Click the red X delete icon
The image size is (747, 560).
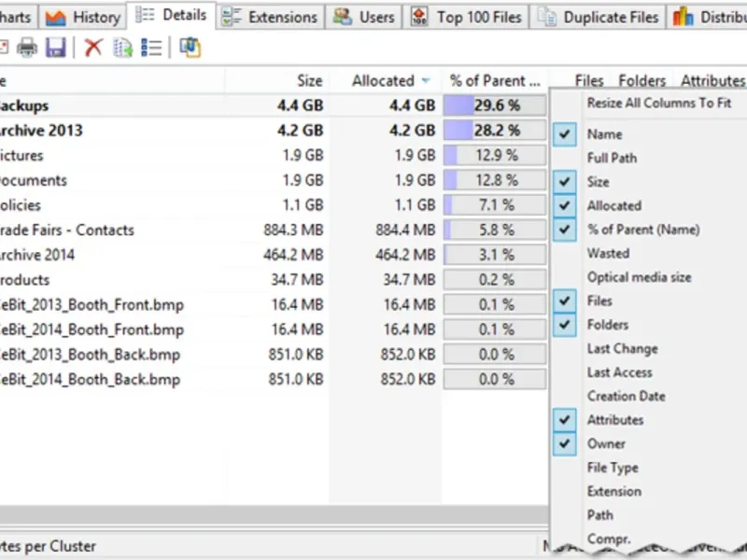93,48
